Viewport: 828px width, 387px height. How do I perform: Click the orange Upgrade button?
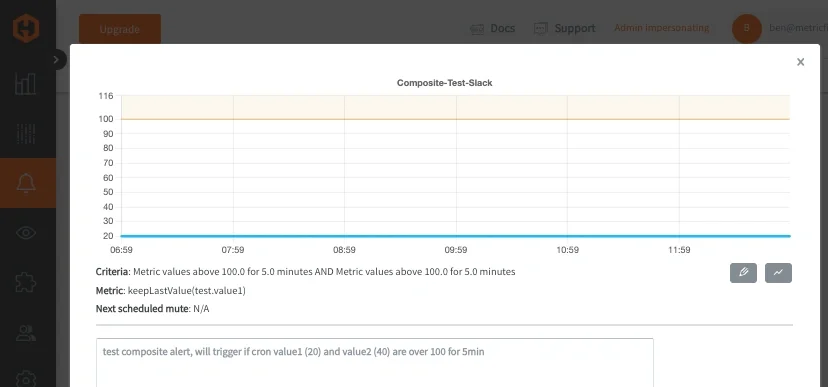point(120,29)
